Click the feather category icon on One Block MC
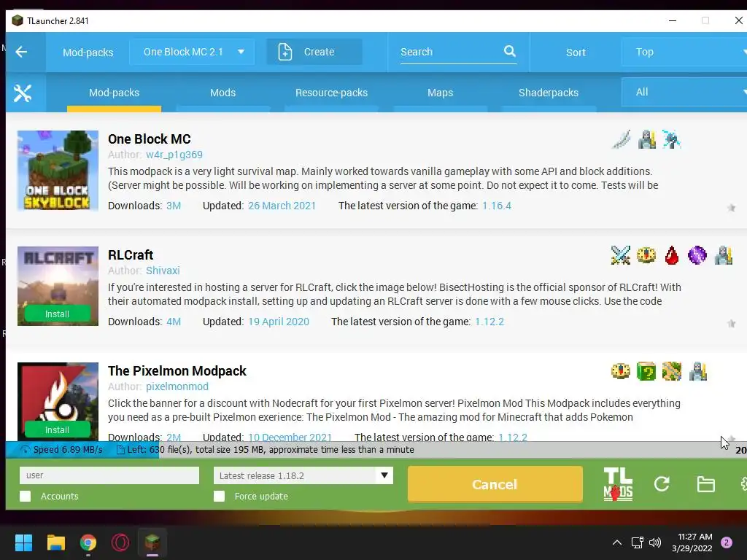Screen dimensions: 747x560 pyautogui.click(x=622, y=139)
